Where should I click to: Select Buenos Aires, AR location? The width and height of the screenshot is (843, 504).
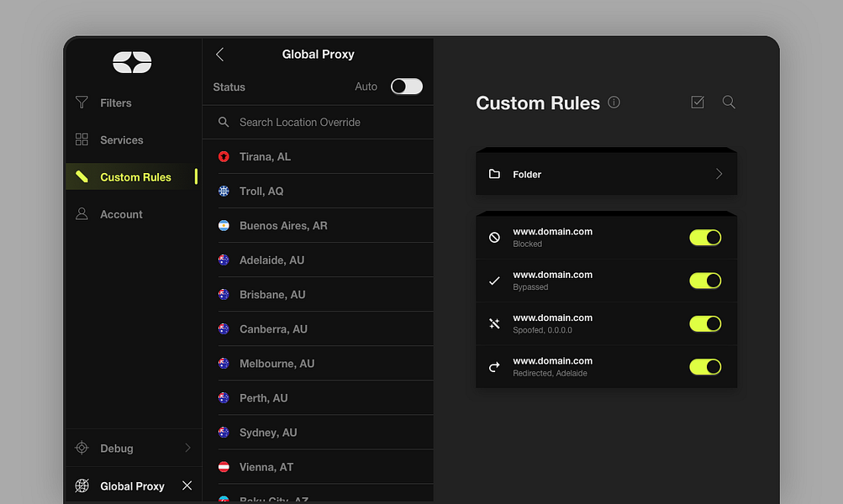point(283,226)
